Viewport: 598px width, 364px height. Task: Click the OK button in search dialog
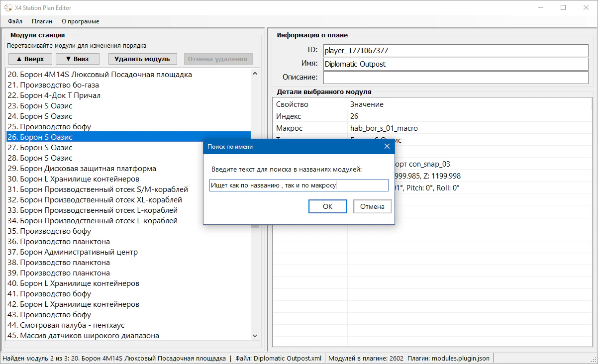point(327,206)
